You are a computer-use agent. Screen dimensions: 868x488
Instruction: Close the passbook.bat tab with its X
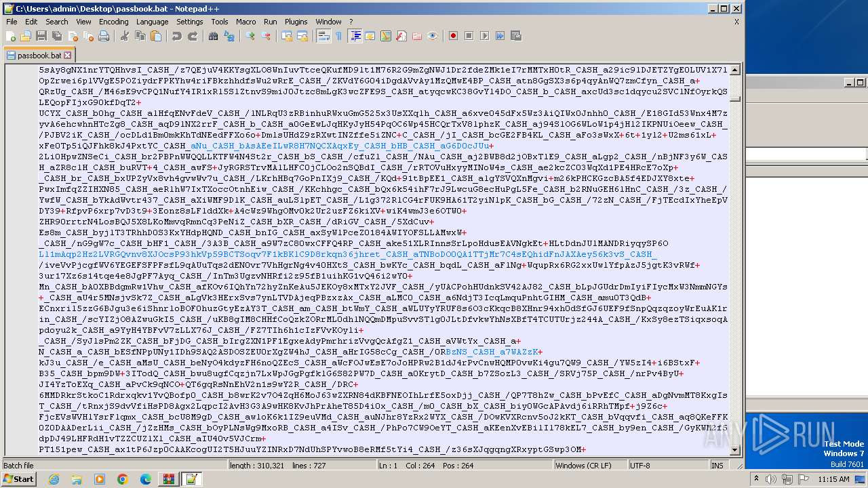tap(68, 55)
